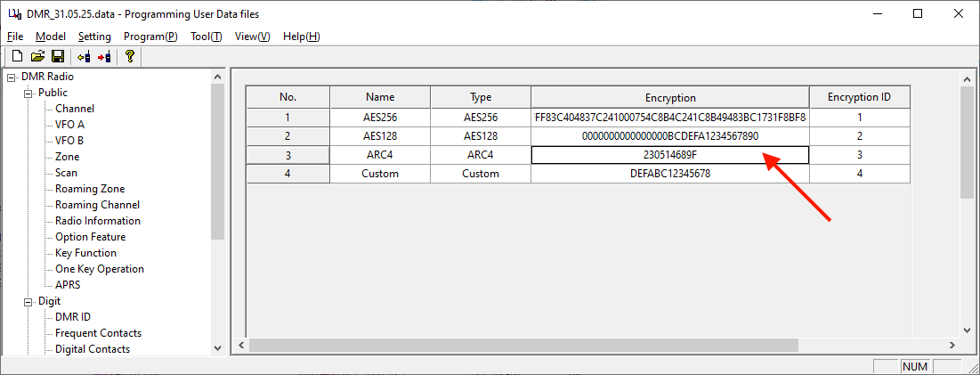Screen dimensions: 980x375
Task: Click the horizontal scrollbar right arrow
Action: [x=952, y=345]
